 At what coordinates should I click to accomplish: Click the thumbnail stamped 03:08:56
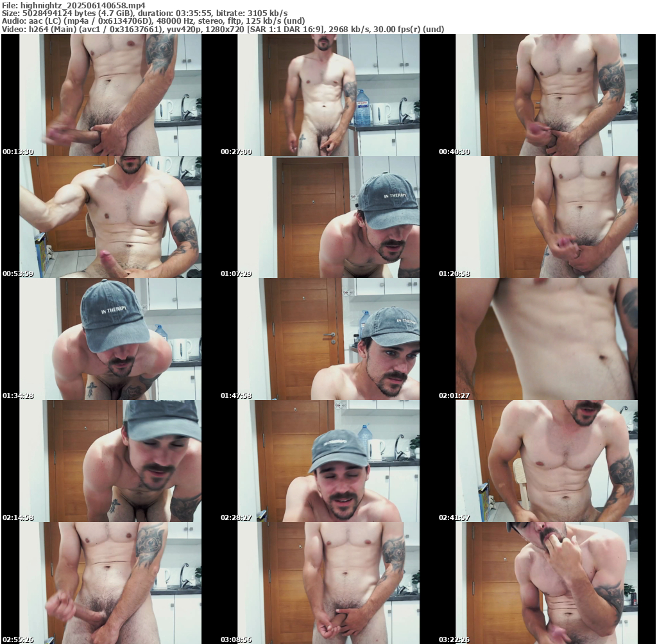pos(328,583)
